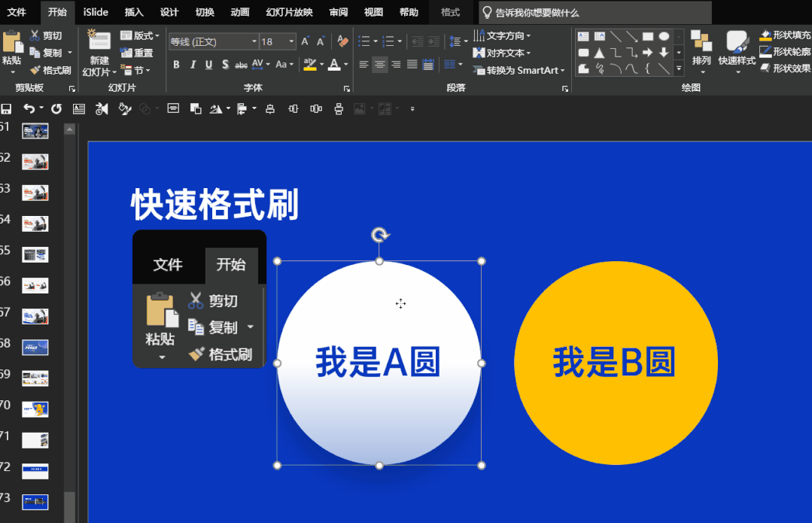Increase the font size
Screen dimensions: 812x523
tap(305, 41)
